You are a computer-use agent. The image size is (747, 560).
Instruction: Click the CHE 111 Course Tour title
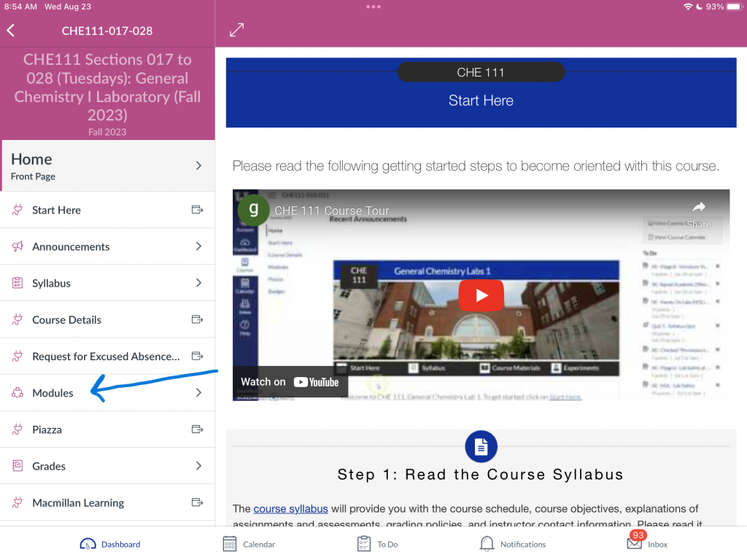tap(332, 211)
